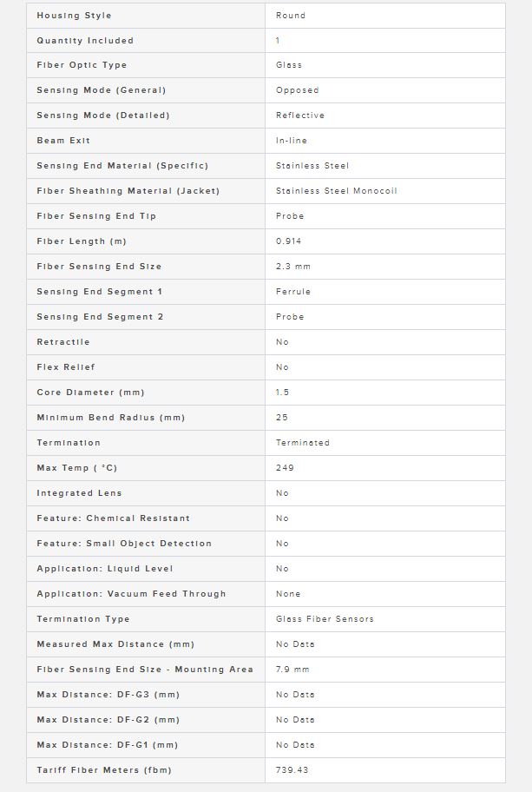Click the Beam Exit row label
The image size is (532, 792).
tap(63, 141)
